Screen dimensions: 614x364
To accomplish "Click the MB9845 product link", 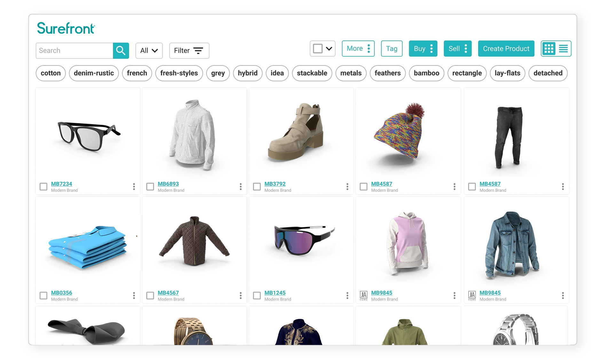I will point(382,292).
